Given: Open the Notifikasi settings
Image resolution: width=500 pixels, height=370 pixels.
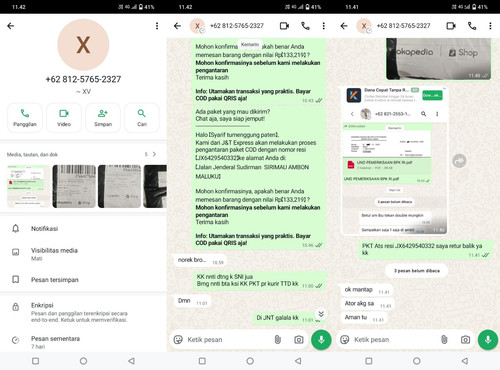Looking at the screenshot, I should (x=83, y=229).
